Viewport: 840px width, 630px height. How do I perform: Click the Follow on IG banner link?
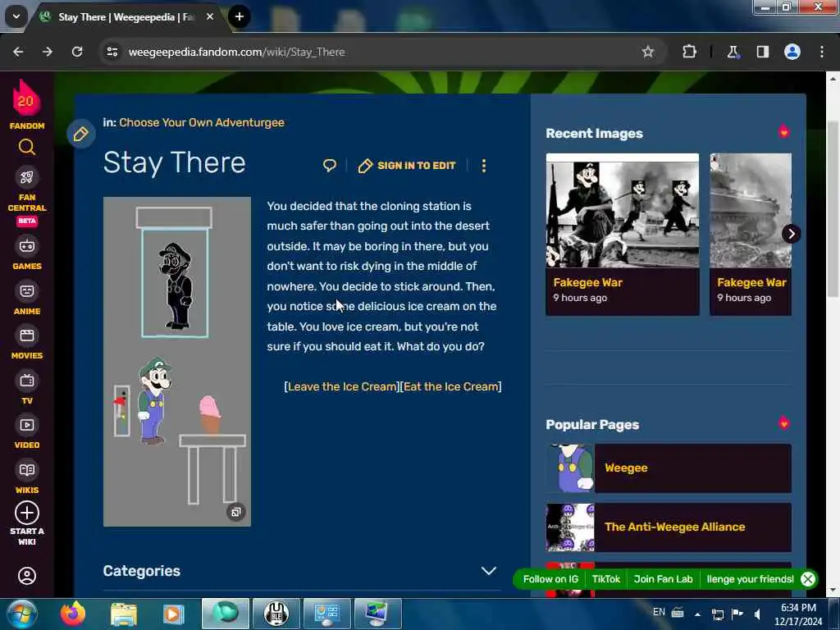tap(550, 579)
